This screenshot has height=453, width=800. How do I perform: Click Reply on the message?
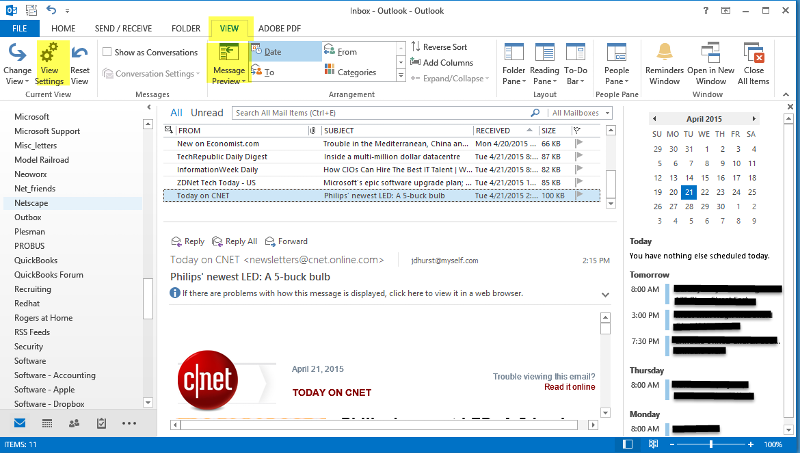pos(188,241)
